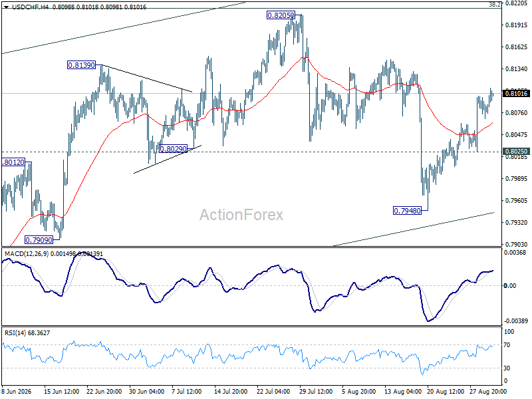
Task: Click the 29 Jul 12:00 time axis label
Action: 316,392
